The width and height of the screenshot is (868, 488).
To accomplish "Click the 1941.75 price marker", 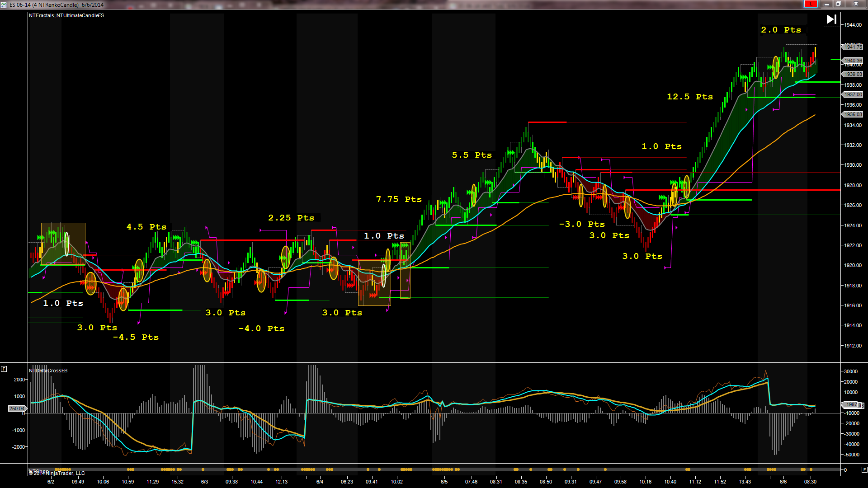I will pos(853,47).
